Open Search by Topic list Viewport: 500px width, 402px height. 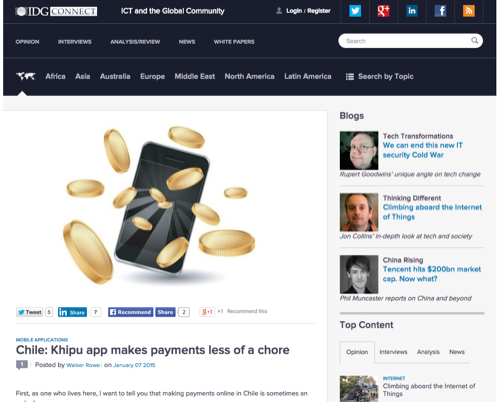tap(380, 76)
